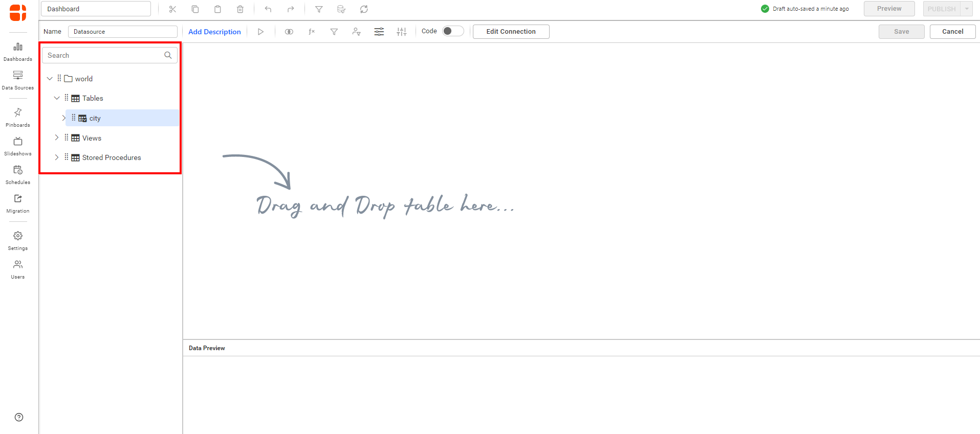Select the city table item

[x=95, y=118]
